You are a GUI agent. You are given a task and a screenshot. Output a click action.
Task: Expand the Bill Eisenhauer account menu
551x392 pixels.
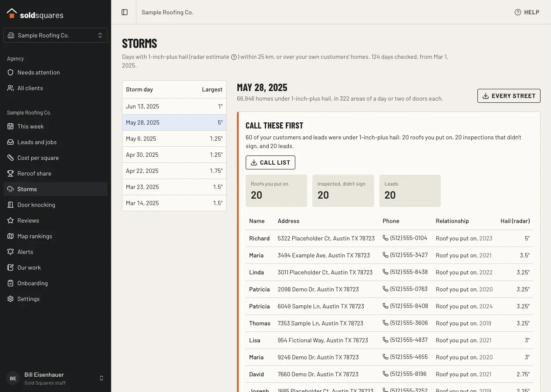[x=55, y=378]
